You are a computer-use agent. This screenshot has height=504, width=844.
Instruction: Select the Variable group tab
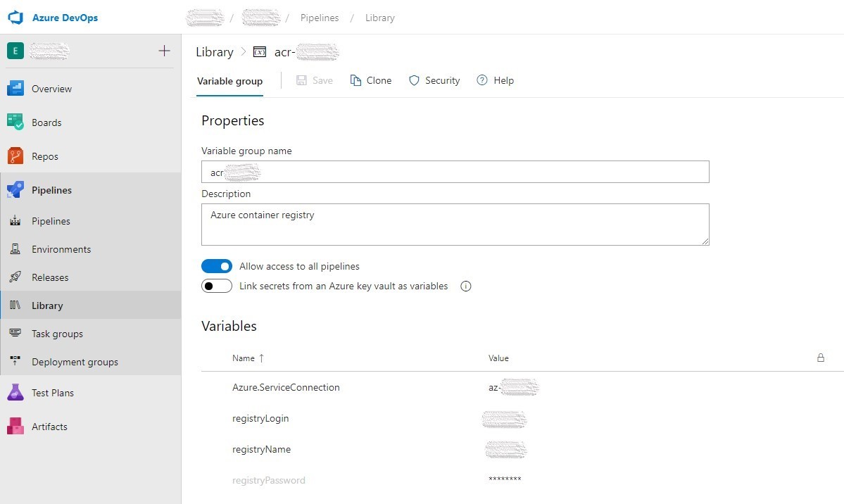[x=229, y=81]
